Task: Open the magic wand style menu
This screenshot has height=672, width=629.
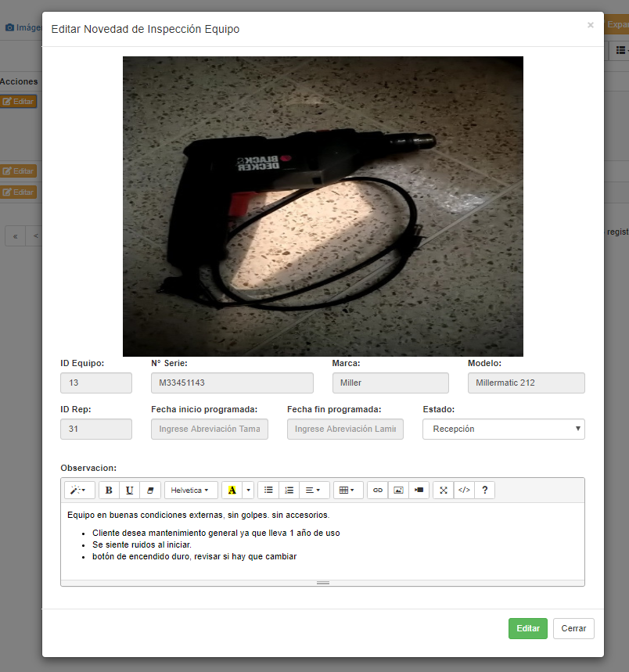Action: 80,491
